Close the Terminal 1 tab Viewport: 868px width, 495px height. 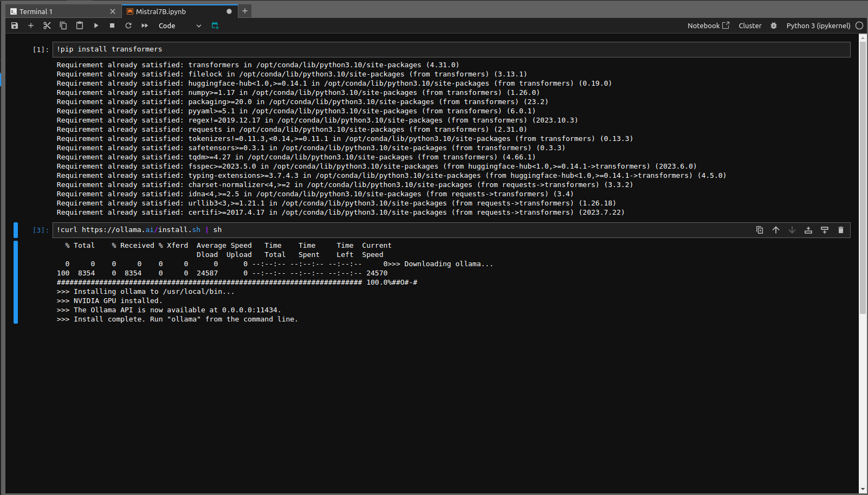coord(113,11)
